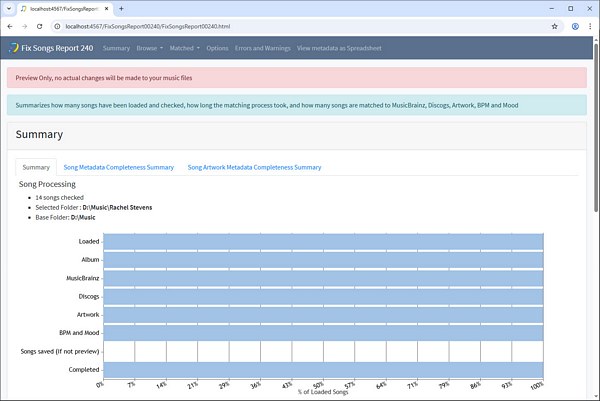Image resolution: width=600 pixels, height=401 pixels.
Task: Close the FixSongsReport browser tab
Action: click(x=107, y=8)
